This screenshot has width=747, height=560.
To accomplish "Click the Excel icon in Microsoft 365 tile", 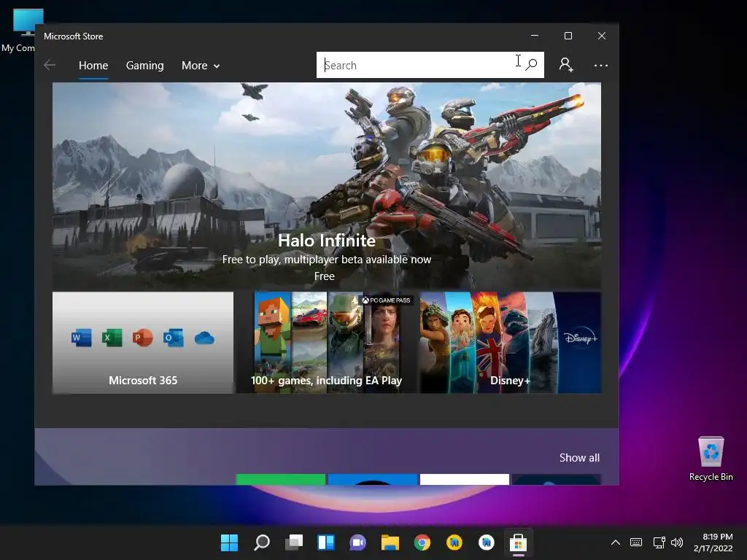I will coord(112,338).
